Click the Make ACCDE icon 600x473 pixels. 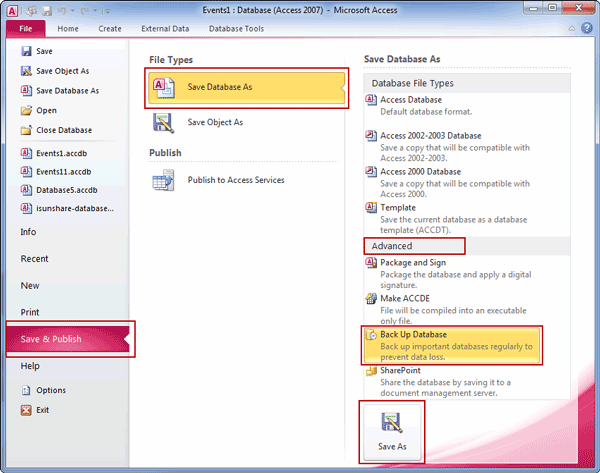(371, 298)
